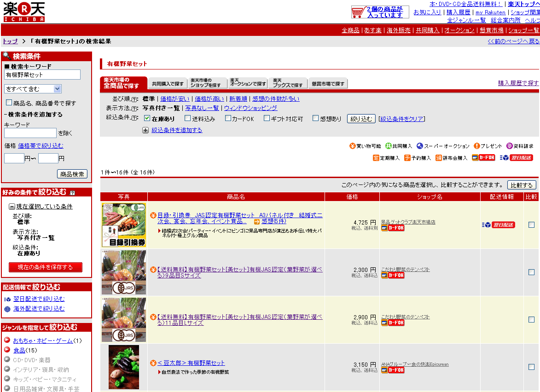
Task: Sort by 価格が安い link
Action: pyautogui.click(x=175, y=99)
